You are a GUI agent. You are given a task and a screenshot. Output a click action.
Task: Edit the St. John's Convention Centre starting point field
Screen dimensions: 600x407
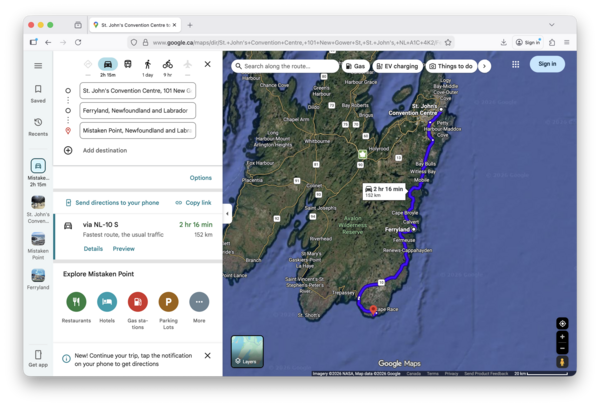[138, 91]
